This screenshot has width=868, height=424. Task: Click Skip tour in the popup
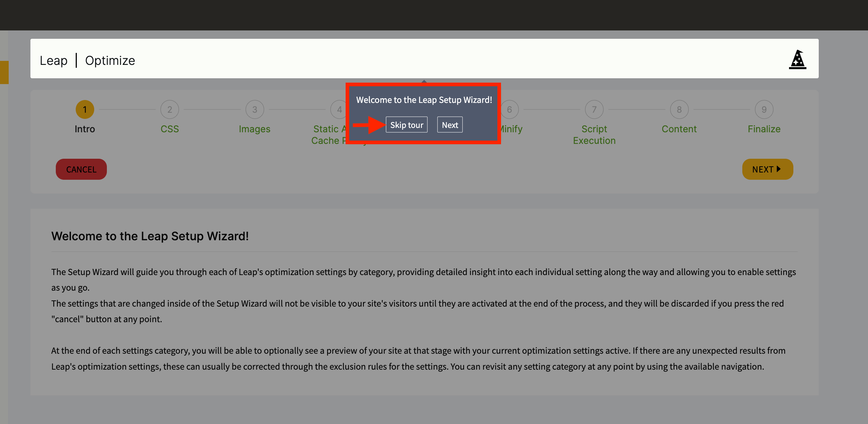click(406, 125)
